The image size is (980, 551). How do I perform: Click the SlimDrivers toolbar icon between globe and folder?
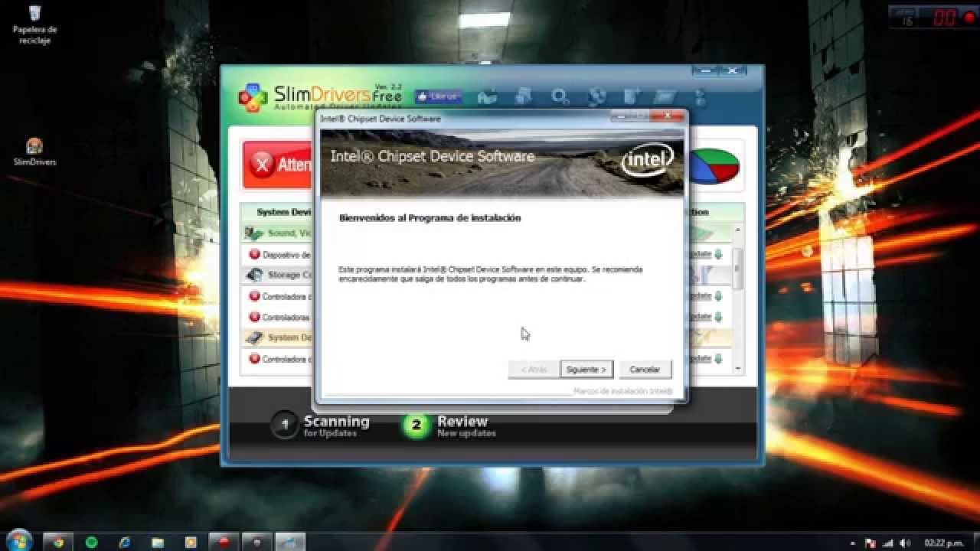click(x=632, y=96)
